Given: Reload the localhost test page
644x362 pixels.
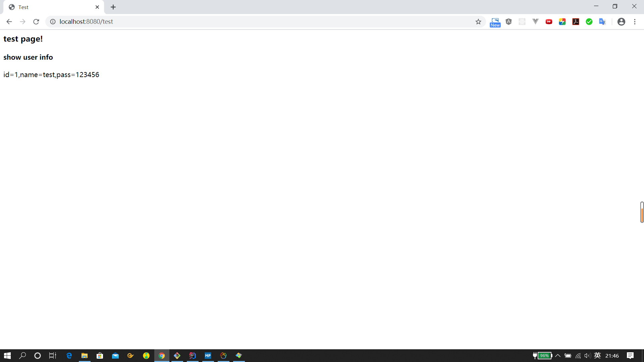Looking at the screenshot, I should [36, 22].
